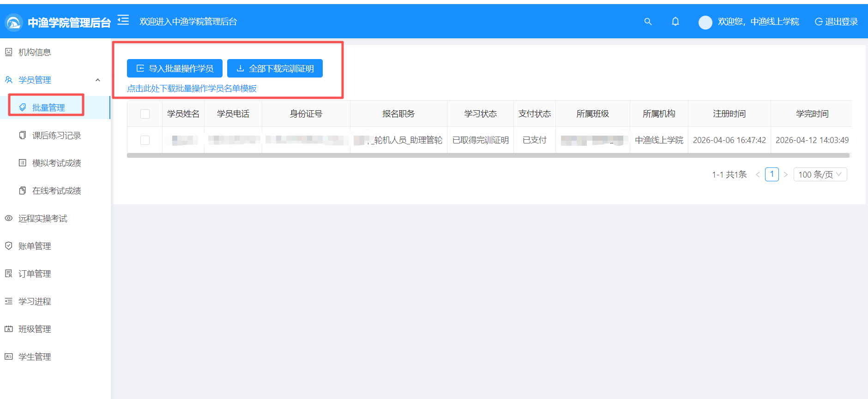Screen dimensions: 868x399
Task: Open 订单管理 menu item
Action: [x=55, y=274]
